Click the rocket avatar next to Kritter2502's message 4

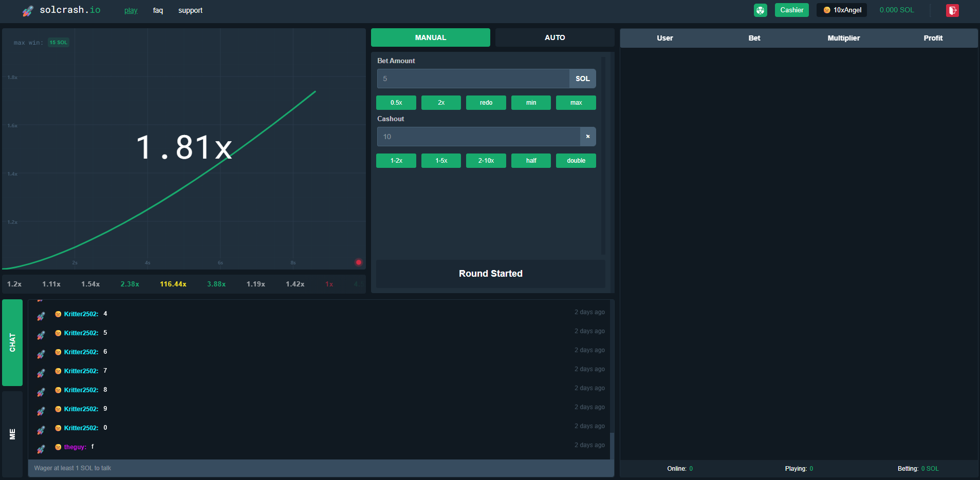pos(41,316)
